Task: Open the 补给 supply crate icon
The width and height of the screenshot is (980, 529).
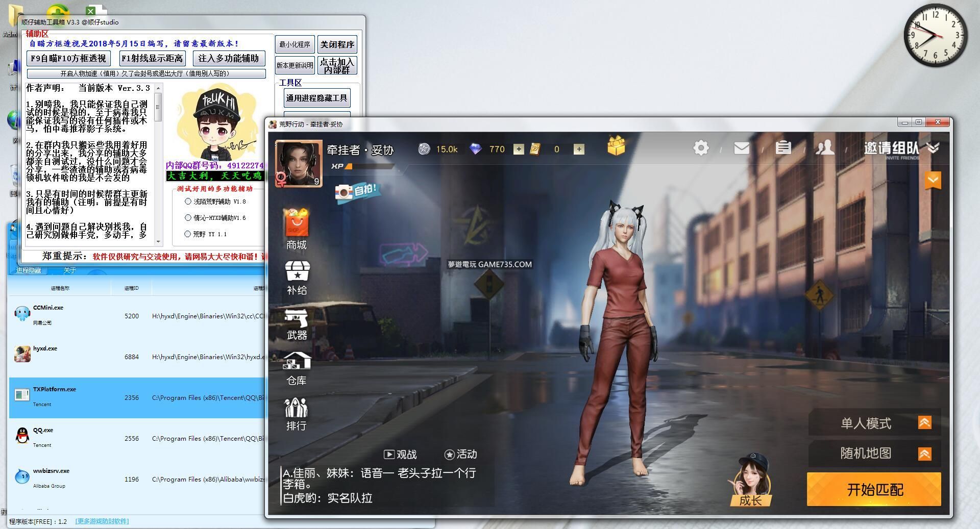Action: (297, 271)
